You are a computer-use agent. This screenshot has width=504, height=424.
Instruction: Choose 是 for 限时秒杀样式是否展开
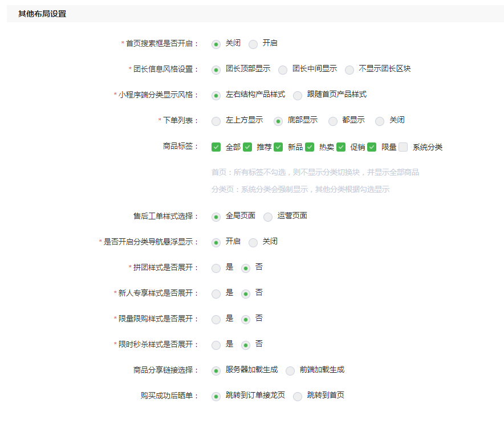tap(216, 345)
